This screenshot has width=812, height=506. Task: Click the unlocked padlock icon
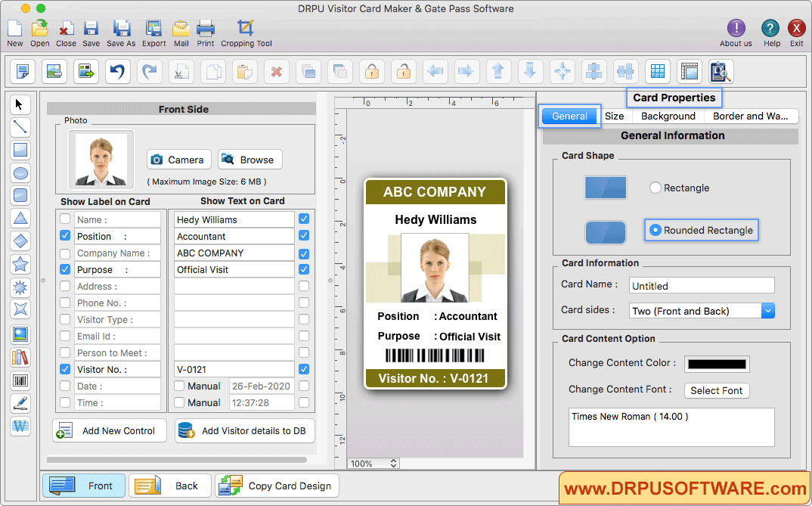(404, 71)
